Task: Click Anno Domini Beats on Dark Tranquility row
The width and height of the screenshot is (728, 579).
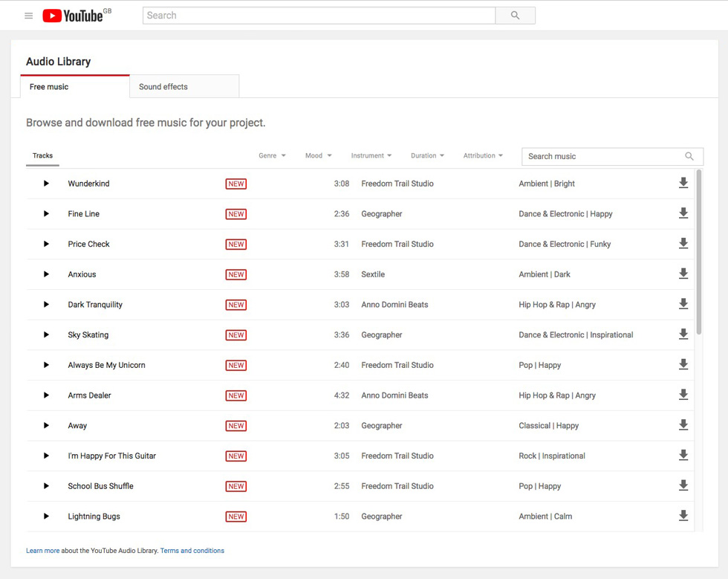Action: (x=394, y=305)
